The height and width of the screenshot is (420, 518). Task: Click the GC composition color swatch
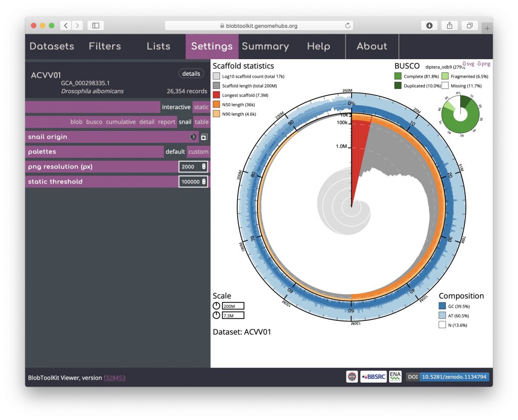[442, 306]
